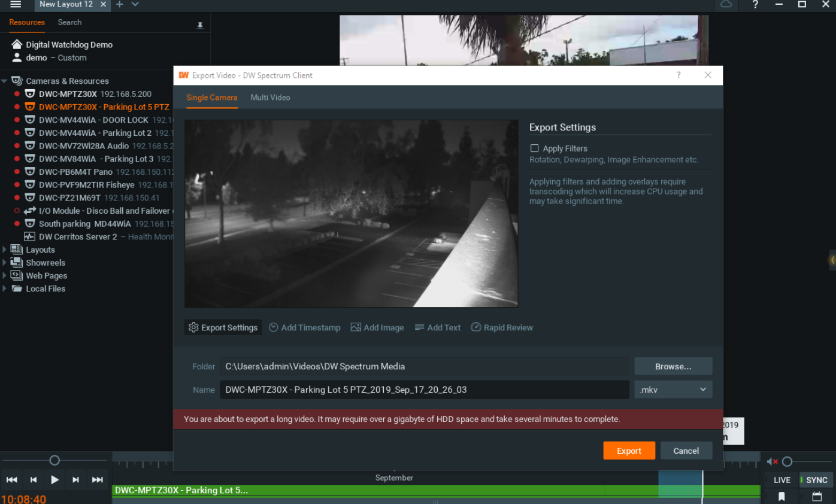Enable the Apply Filters checkbox
Image resolution: width=836 pixels, height=504 pixels.
click(x=535, y=148)
